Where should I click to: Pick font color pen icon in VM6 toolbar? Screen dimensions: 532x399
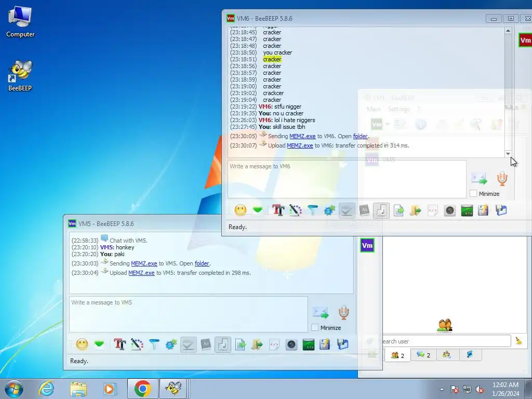295,210
